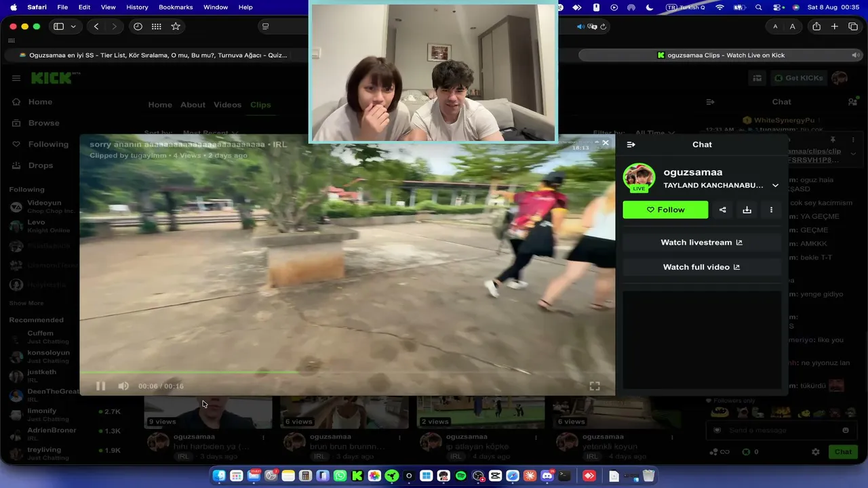
Task: Close the clip popup with the X
Action: 606,143
